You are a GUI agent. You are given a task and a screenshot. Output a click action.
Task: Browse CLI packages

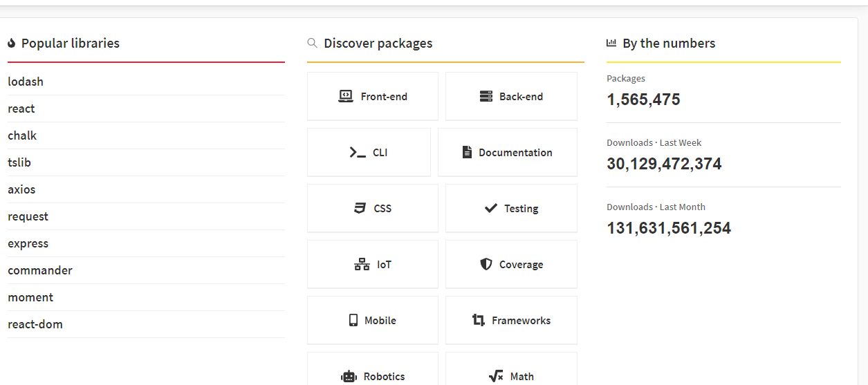pos(369,153)
